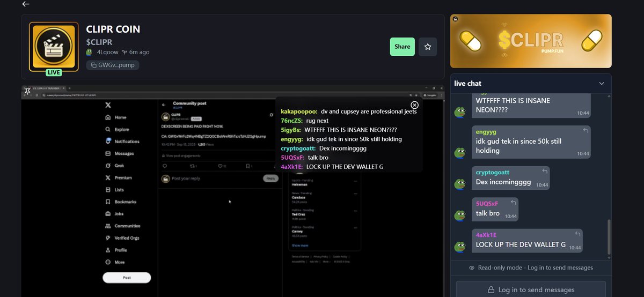This screenshot has width=644, height=297.
Task: Reply to engyyg's chat message
Action: tap(586, 131)
